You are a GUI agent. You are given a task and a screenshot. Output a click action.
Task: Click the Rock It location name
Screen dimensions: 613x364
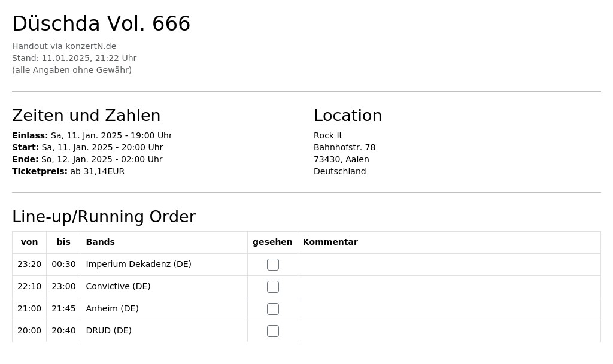coord(328,135)
